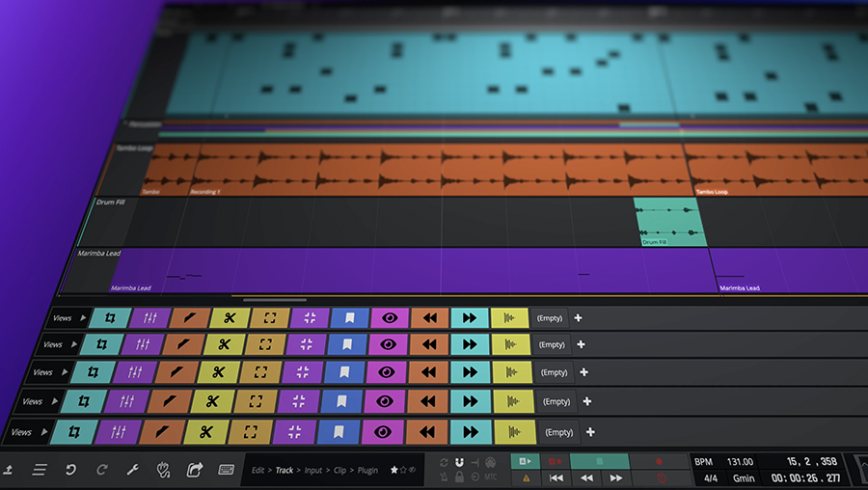Open (Empty) slot in bottom action row
868x490 pixels.
pyautogui.click(x=559, y=432)
